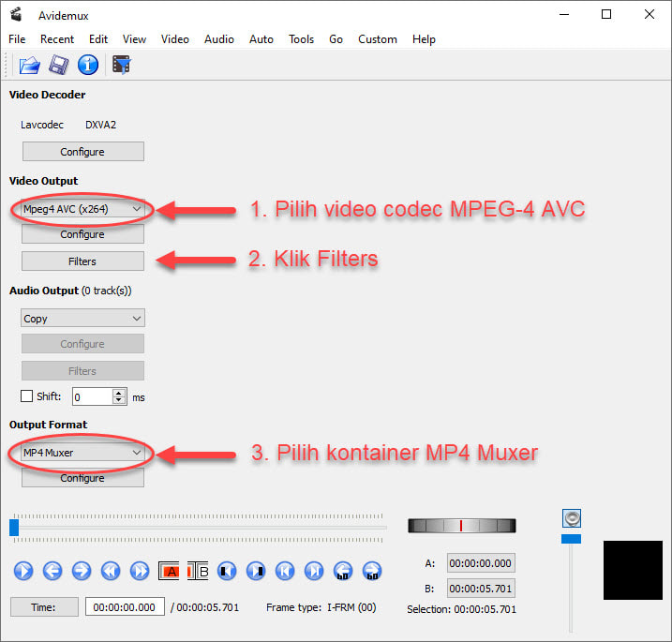
Task: Jump to the next keyframe
Action: pos(140,571)
